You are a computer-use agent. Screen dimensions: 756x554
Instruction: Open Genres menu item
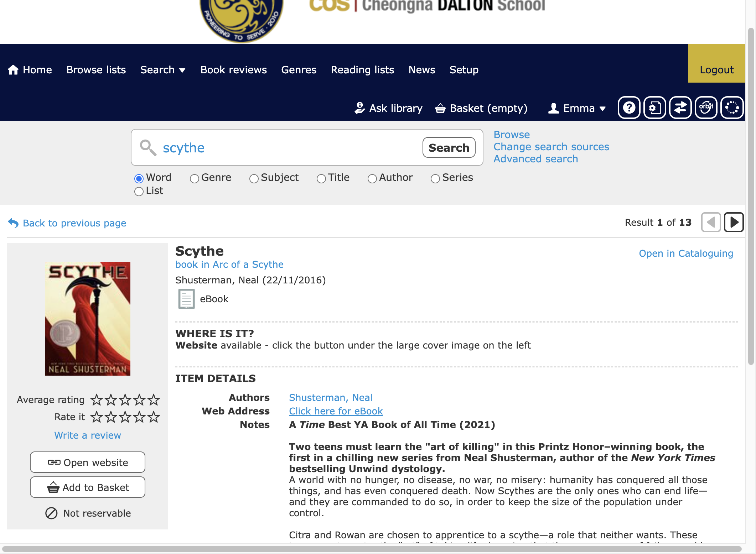click(x=299, y=70)
